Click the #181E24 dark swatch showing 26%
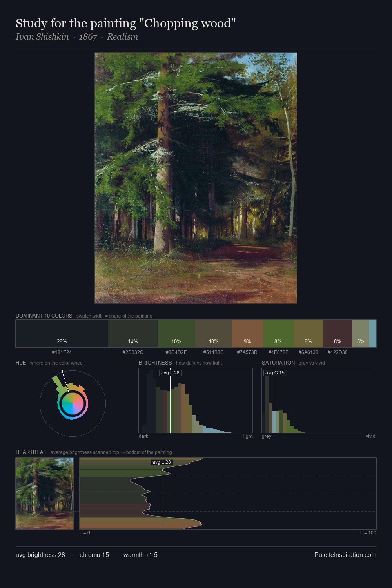This screenshot has height=588, width=392. click(x=62, y=334)
